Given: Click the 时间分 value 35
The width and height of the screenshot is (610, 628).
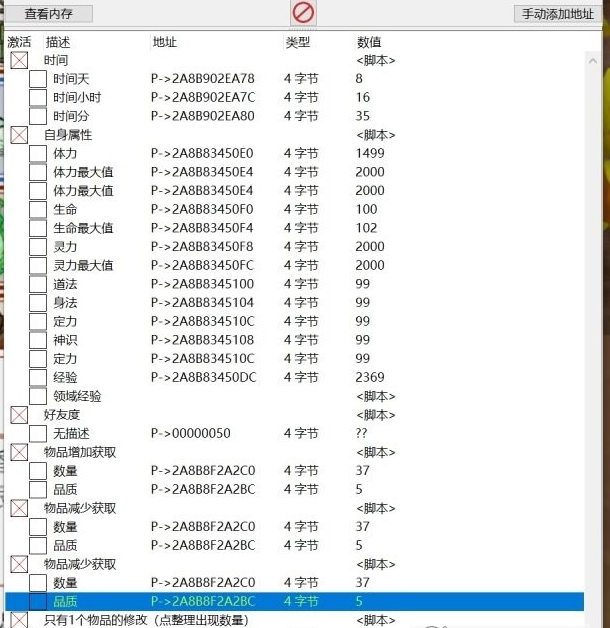Looking at the screenshot, I should click(x=363, y=116).
